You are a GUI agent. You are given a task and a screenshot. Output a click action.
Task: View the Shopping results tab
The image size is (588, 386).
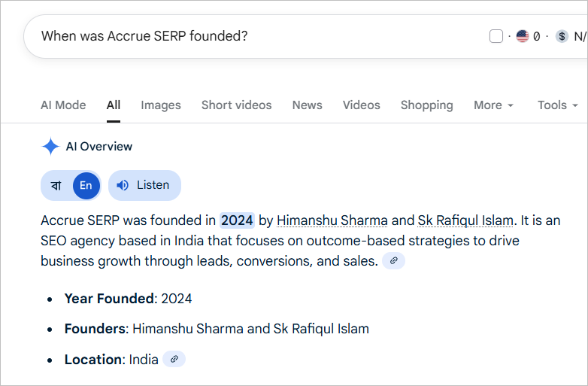426,105
